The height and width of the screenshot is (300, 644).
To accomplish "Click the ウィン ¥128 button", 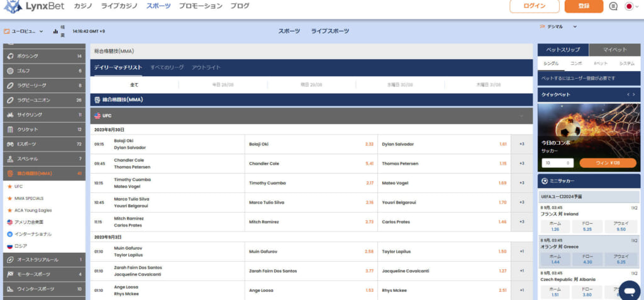I will 608,163.
